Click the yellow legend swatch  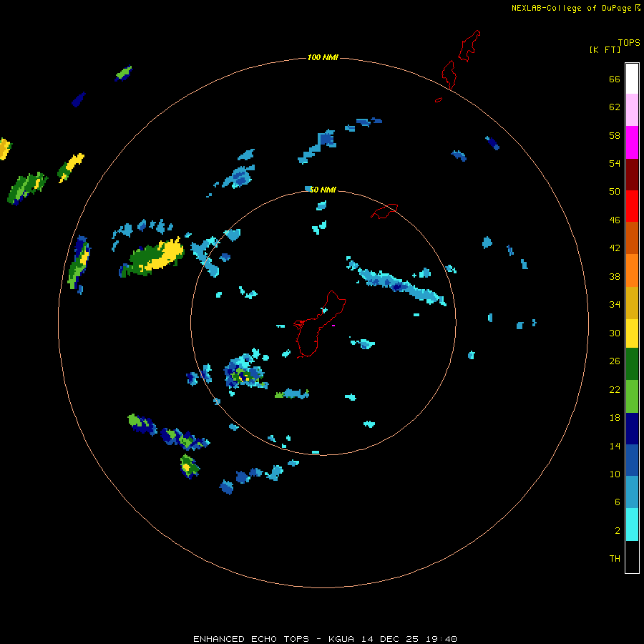(632, 333)
